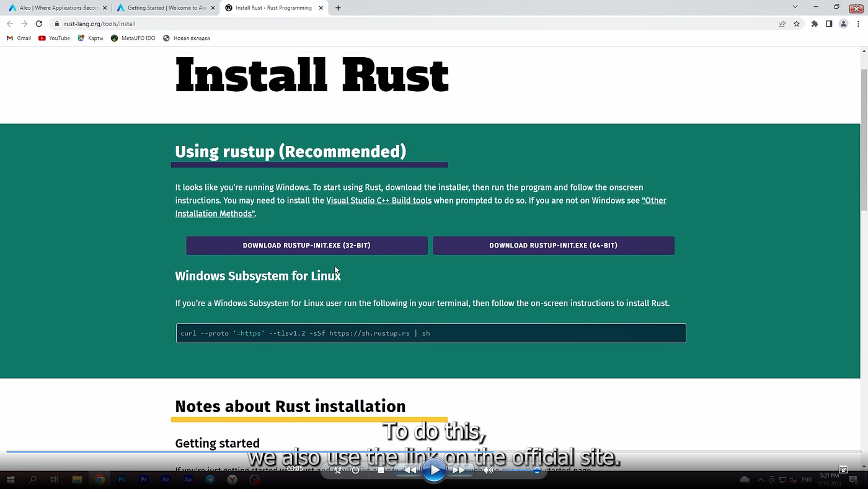Reload the rust-lang page
This screenshot has height=489, width=868.
coord(38,24)
